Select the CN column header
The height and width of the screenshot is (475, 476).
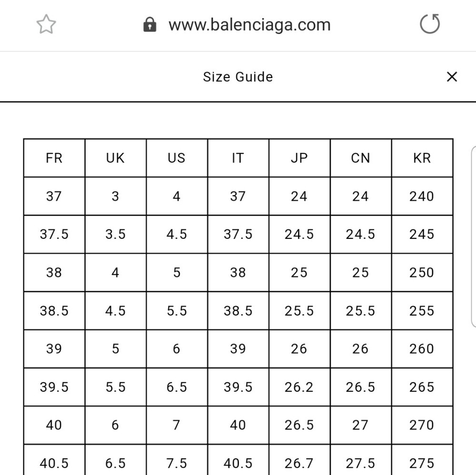click(x=360, y=158)
